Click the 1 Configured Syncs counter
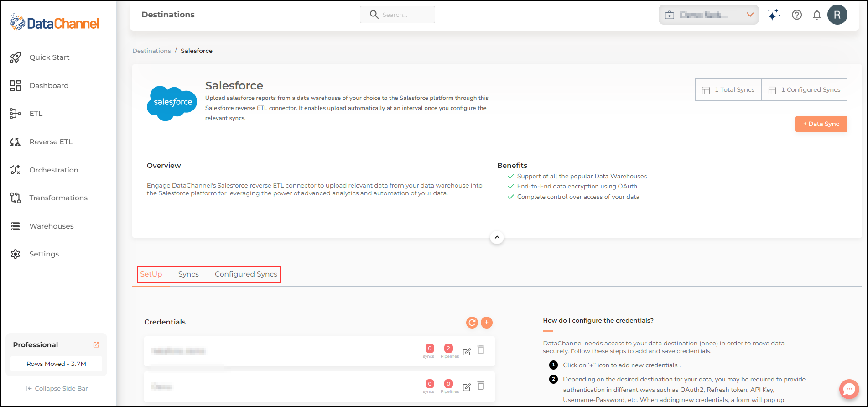This screenshot has width=868, height=407. [804, 90]
